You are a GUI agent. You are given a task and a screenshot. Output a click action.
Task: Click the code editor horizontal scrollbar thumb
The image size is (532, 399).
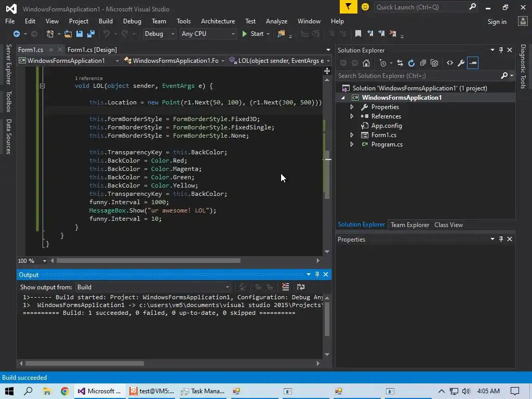[149, 261]
